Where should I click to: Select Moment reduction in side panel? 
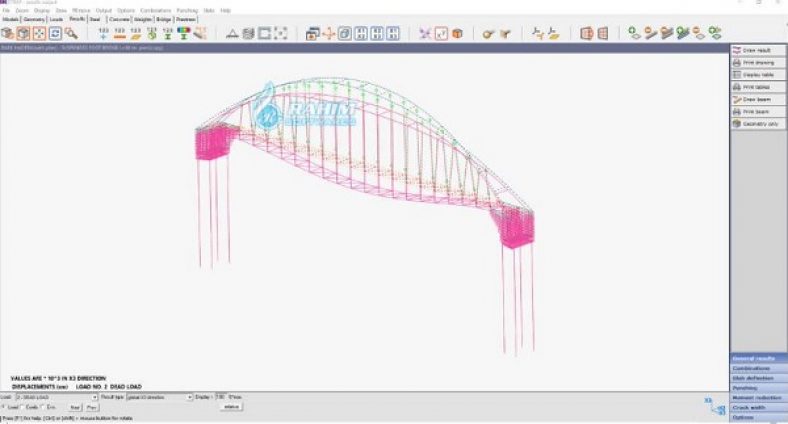[x=759, y=398]
